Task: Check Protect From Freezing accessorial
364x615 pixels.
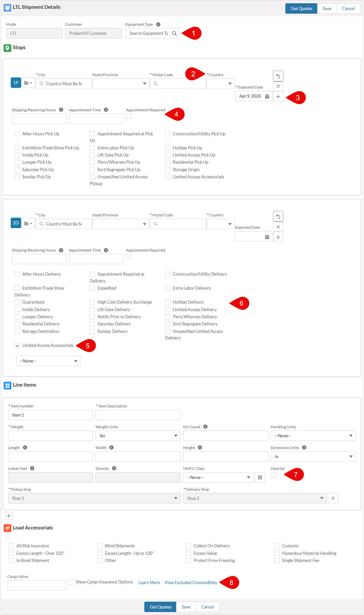Action: pyautogui.click(x=188, y=560)
